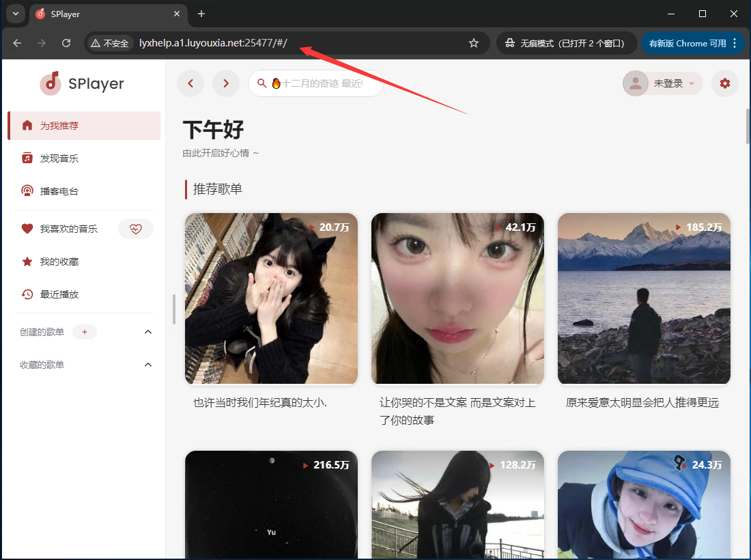Open the 原来爱意太明显会把人推得更远 playlist link
This screenshot has height=560, width=751.
[x=642, y=403]
